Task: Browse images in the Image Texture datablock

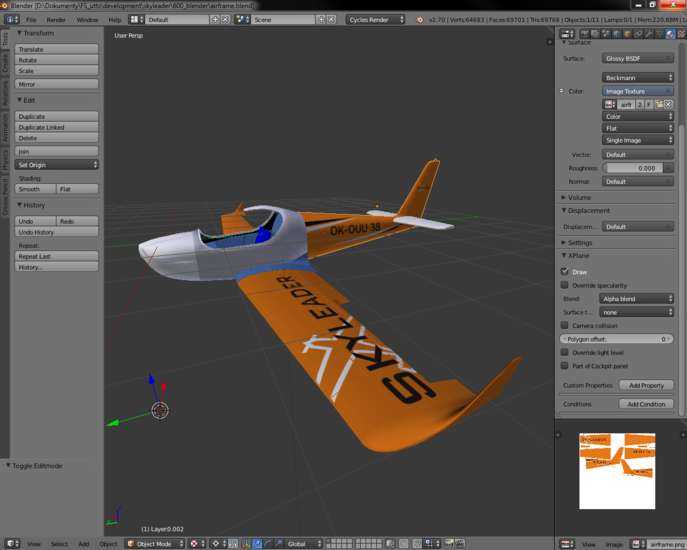Action: [609, 104]
